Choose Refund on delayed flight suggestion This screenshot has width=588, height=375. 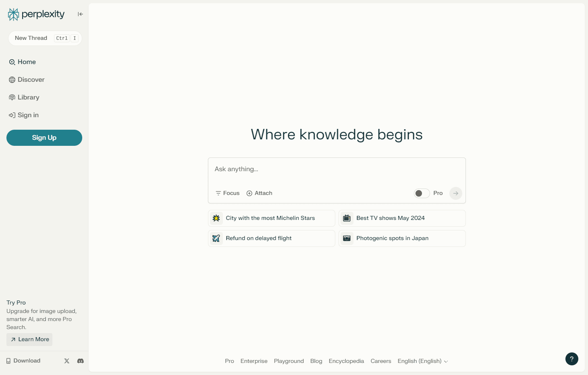[x=272, y=238]
